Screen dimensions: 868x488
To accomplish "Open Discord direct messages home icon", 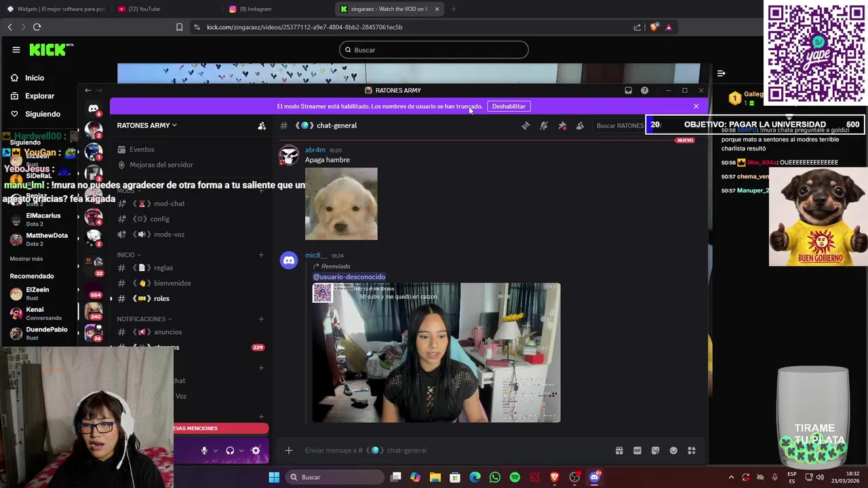I will 94,108.
